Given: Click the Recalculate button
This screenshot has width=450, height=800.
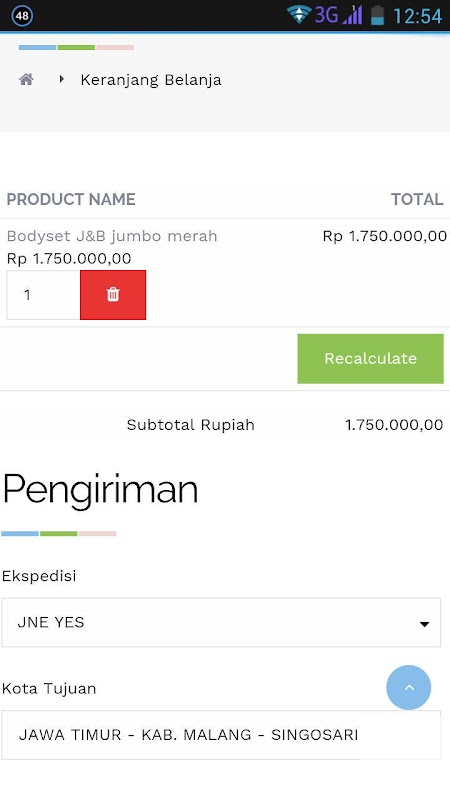Looking at the screenshot, I should click(x=370, y=359).
